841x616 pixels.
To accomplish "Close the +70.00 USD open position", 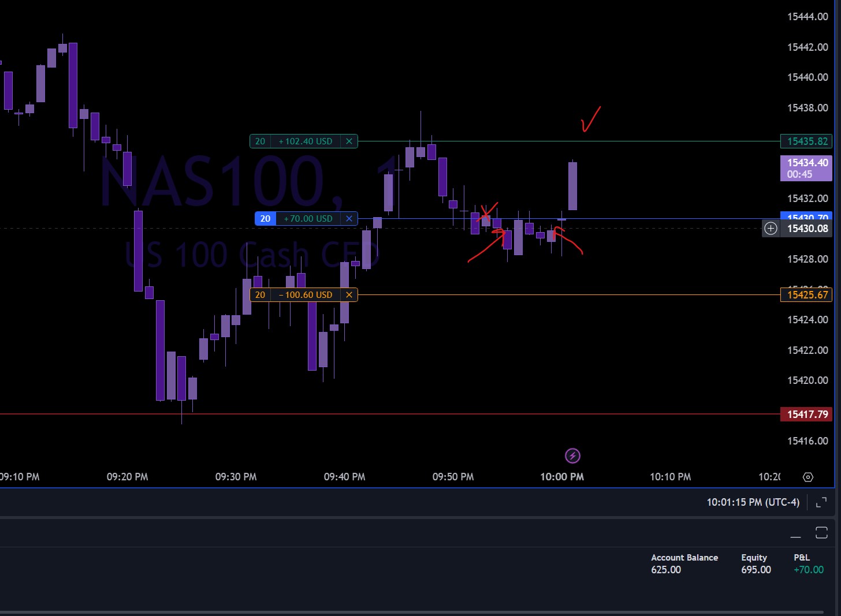I will click(x=349, y=219).
